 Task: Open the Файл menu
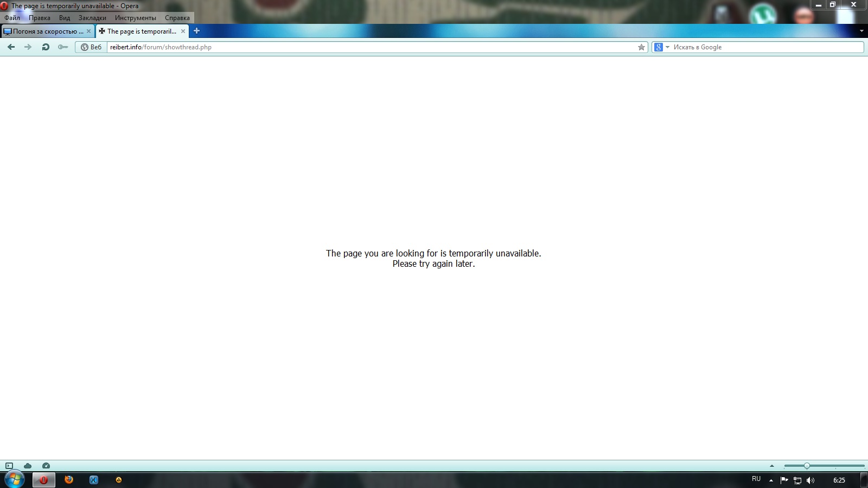[x=12, y=18]
